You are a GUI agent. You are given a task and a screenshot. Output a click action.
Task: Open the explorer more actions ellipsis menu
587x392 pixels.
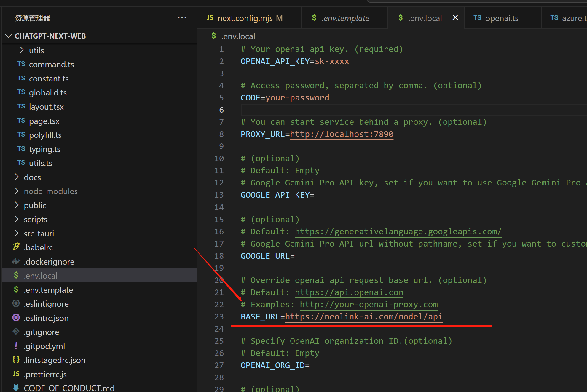[182, 17]
